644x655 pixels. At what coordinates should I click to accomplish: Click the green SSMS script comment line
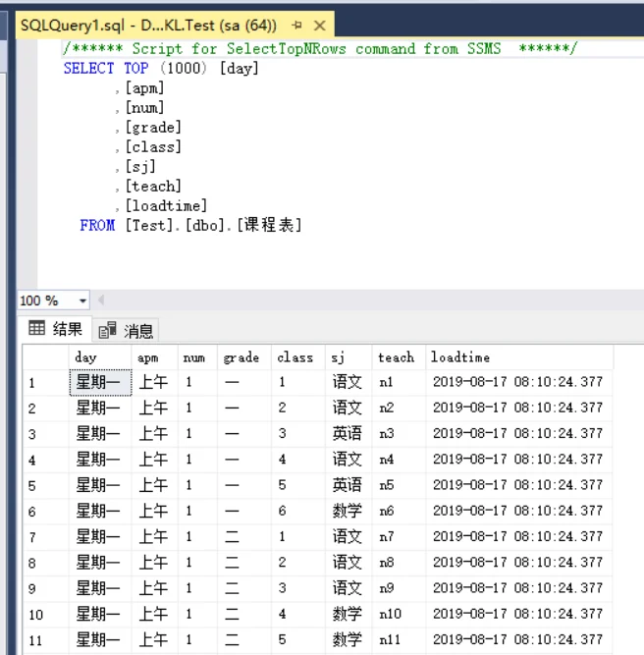click(320, 48)
